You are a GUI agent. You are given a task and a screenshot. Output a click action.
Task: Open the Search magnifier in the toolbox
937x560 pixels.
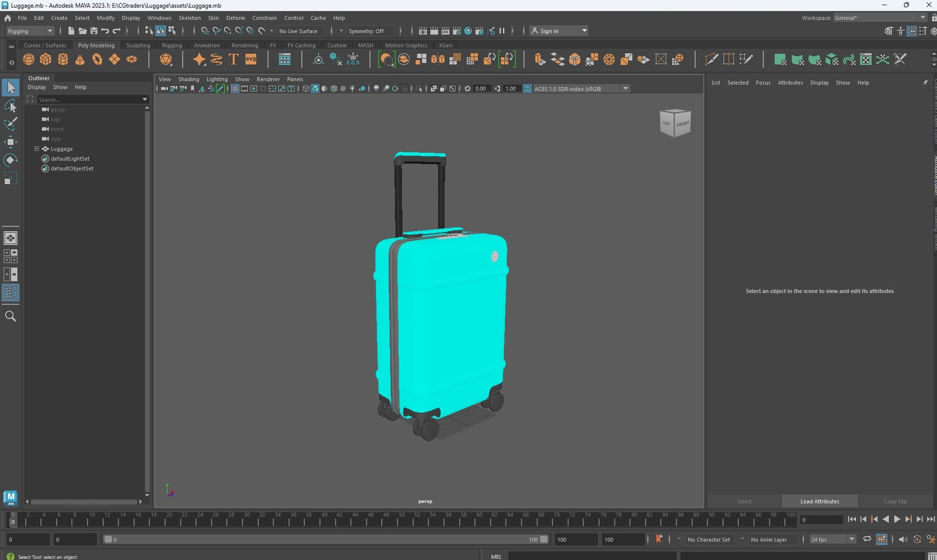click(x=10, y=316)
